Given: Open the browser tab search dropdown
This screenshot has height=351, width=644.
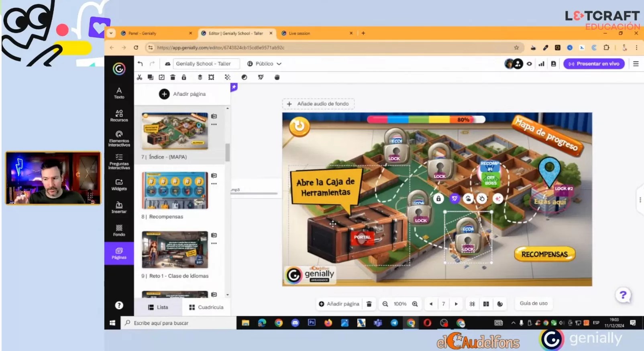Looking at the screenshot, I should (x=111, y=33).
